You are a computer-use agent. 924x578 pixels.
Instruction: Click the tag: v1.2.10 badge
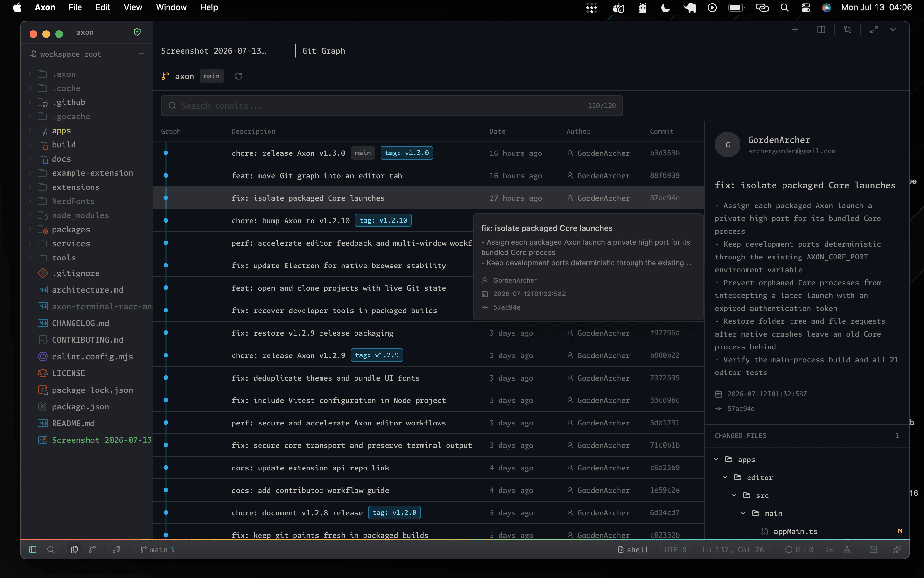383,220
